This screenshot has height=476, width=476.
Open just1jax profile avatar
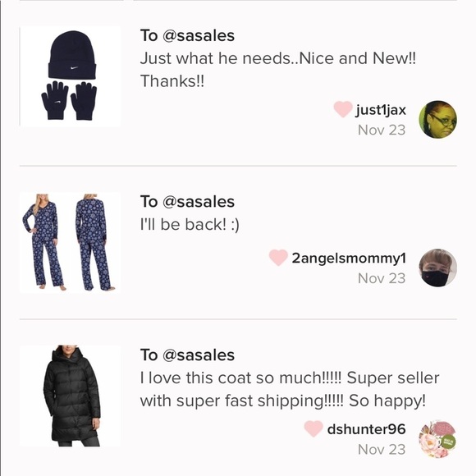pyautogui.click(x=437, y=120)
